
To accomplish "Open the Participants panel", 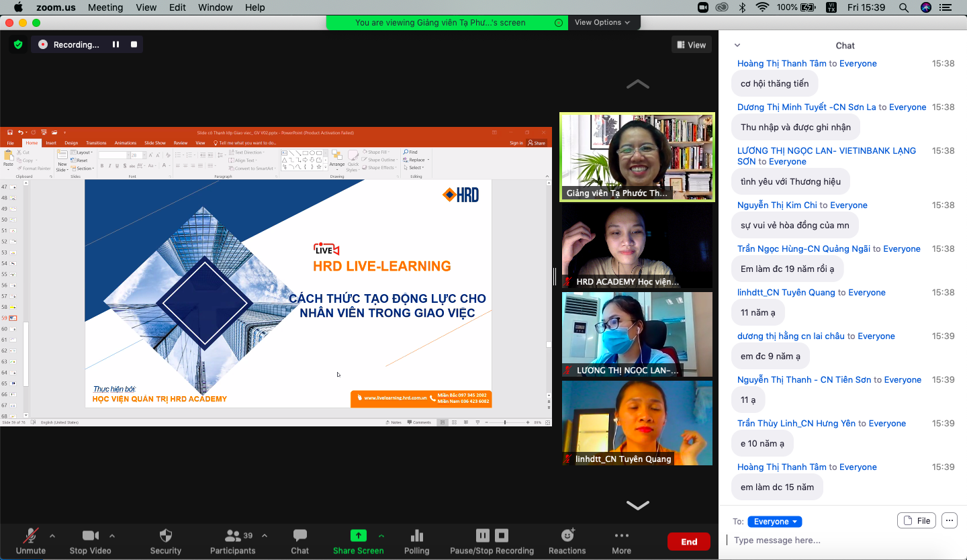I will [233, 541].
